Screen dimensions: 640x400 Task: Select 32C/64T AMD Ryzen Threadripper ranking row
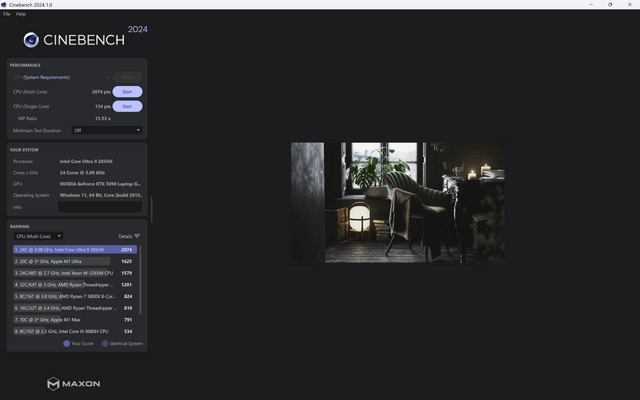75,285
